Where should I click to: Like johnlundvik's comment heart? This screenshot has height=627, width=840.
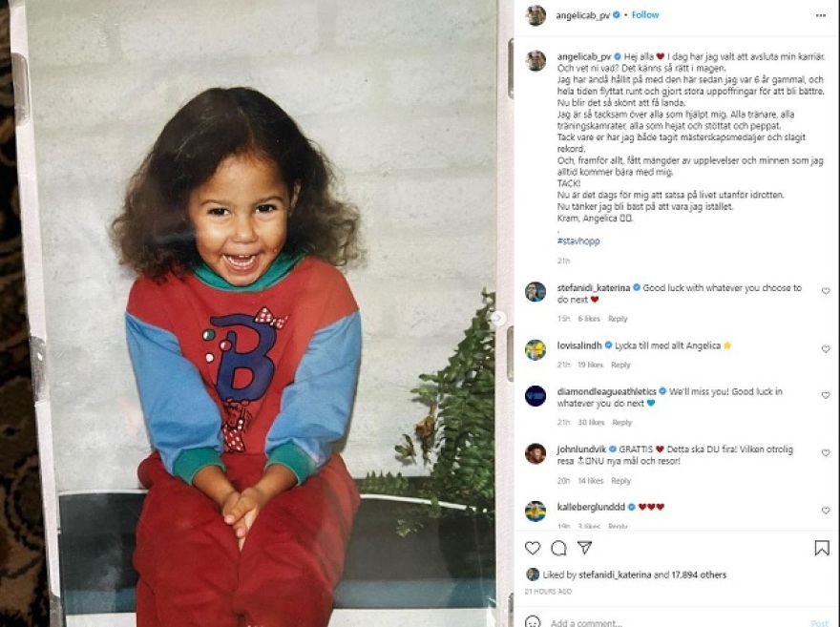point(826,452)
